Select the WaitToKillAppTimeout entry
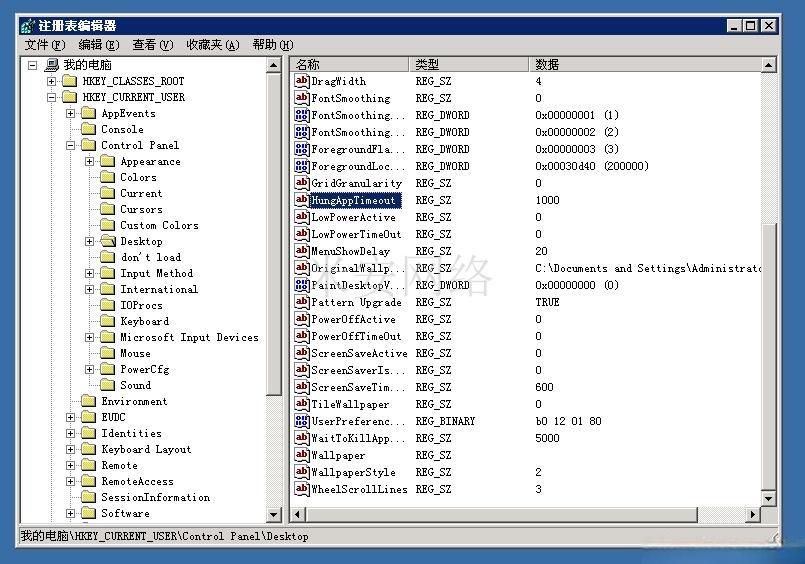805x564 pixels. point(358,438)
